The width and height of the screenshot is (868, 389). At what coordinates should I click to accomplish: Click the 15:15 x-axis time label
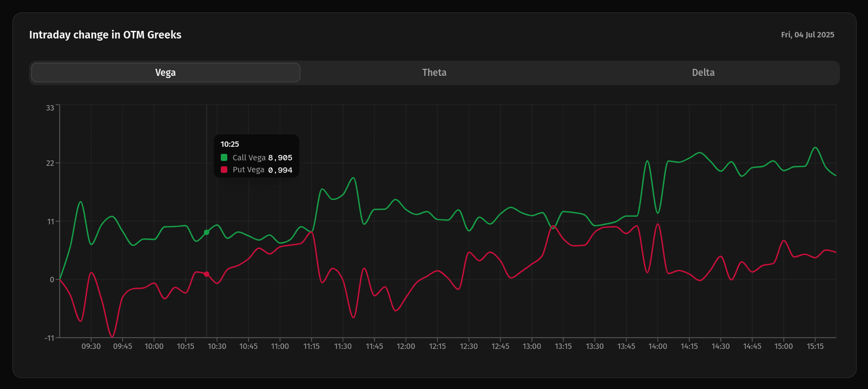pyautogui.click(x=815, y=346)
